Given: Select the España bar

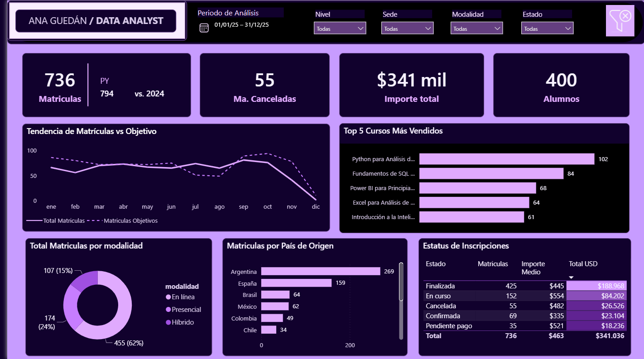Looking at the screenshot, I should tap(296, 283).
